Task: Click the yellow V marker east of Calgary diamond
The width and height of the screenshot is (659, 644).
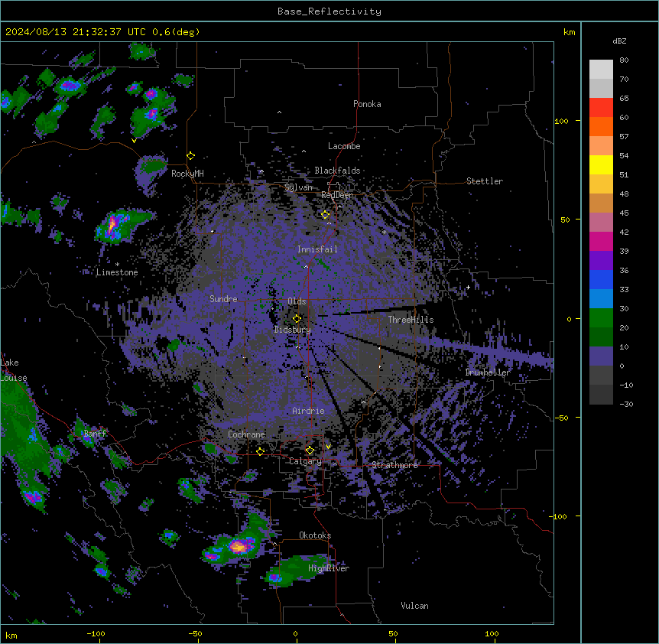Action: 328,447
